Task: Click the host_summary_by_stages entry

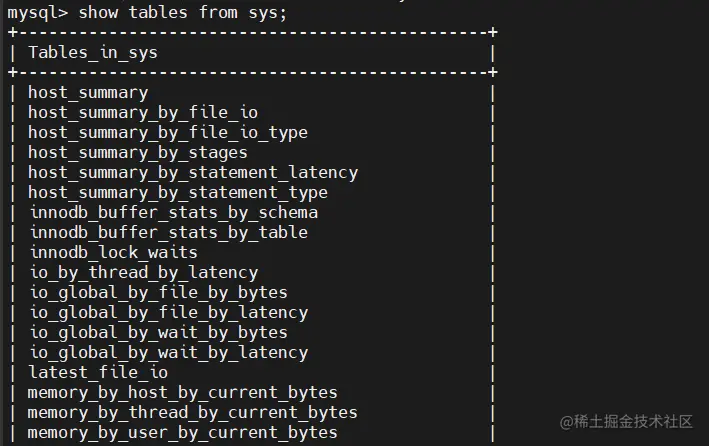Action: (x=137, y=152)
